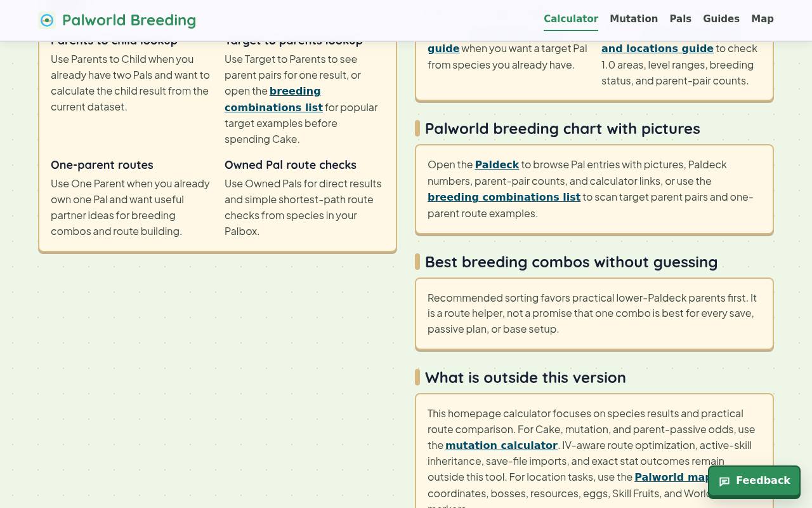Screen dimensions: 812x508
Task: Open the Palworld map link
Action: [x=671, y=477]
